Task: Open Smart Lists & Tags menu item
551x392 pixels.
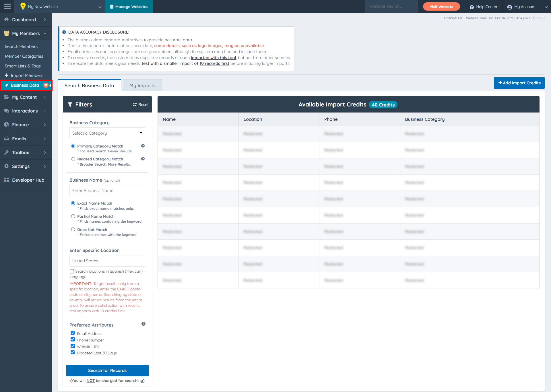Action: pos(23,66)
